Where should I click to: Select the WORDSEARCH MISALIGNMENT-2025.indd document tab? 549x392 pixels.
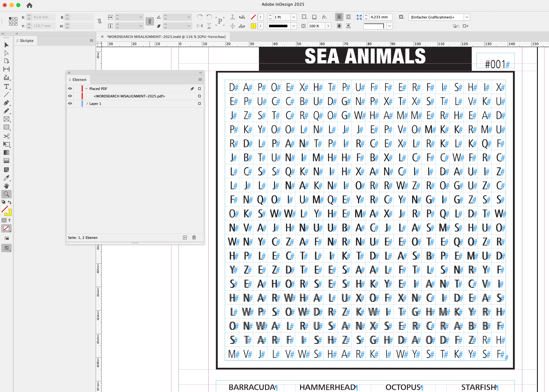click(x=166, y=37)
